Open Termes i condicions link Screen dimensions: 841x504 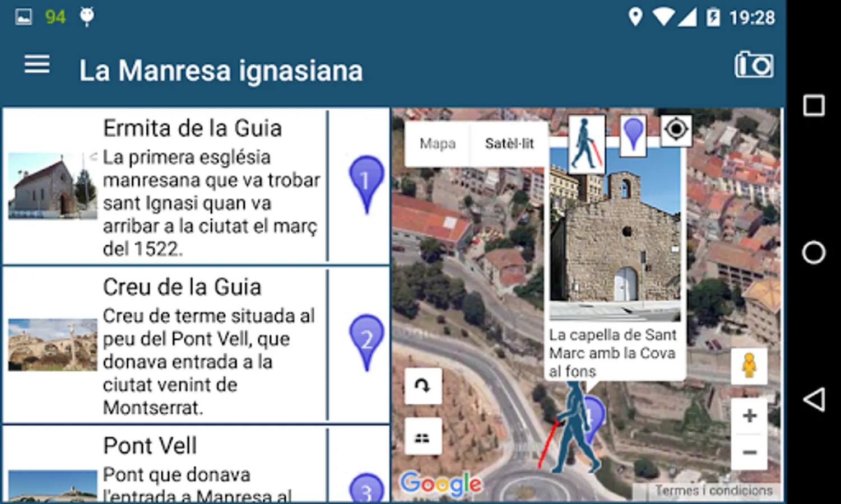pyautogui.click(x=714, y=491)
